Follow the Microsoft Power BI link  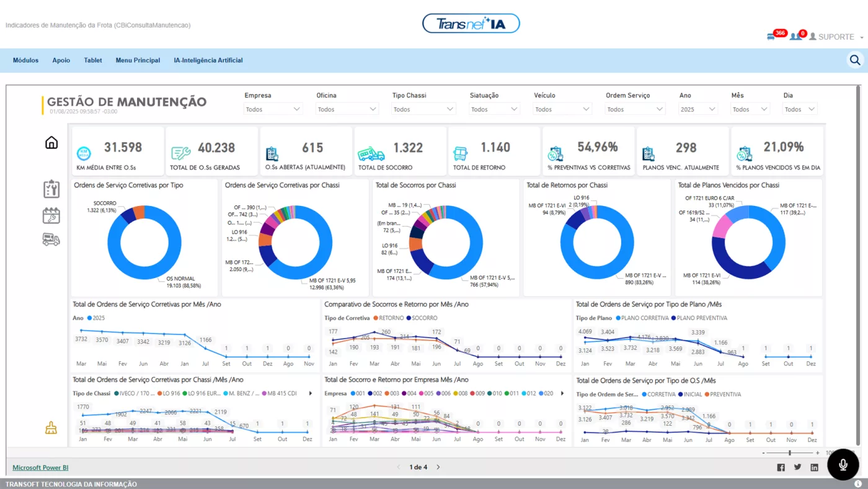point(40,467)
